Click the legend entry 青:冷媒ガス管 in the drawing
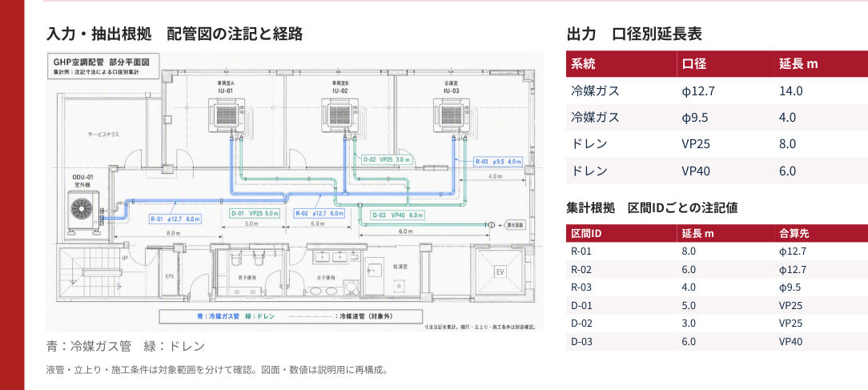Viewport: 868px width, 390px height. point(218,316)
